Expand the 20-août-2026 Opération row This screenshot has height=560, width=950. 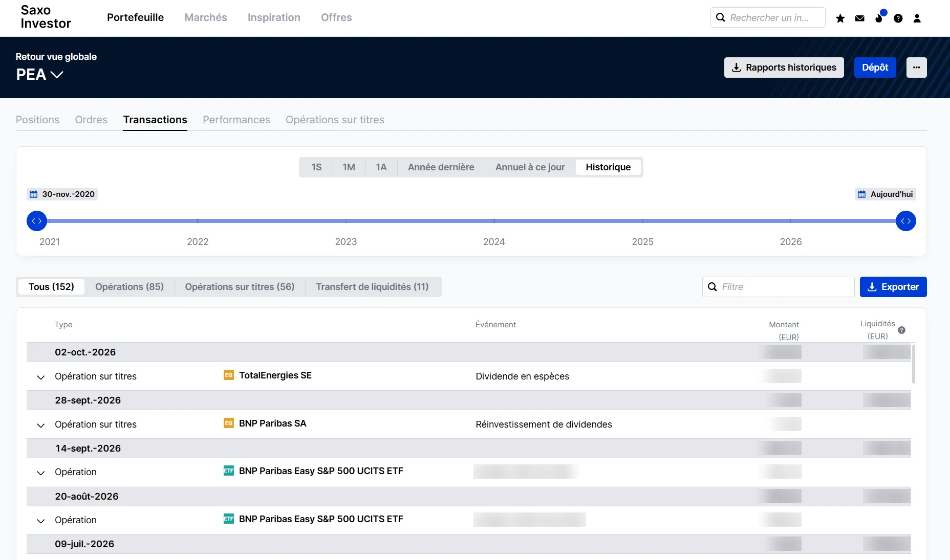41,521
